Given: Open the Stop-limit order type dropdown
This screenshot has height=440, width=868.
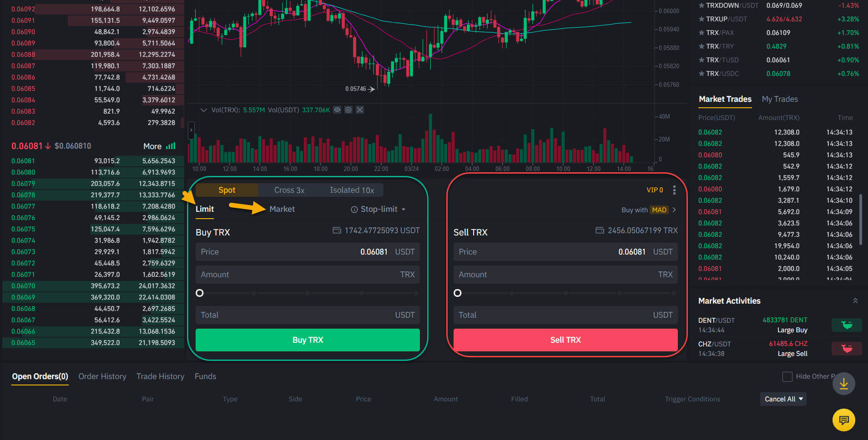Looking at the screenshot, I should (404, 210).
